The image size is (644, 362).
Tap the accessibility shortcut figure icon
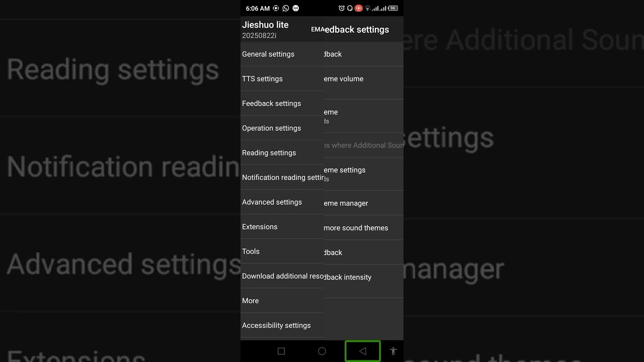pyautogui.click(x=393, y=351)
